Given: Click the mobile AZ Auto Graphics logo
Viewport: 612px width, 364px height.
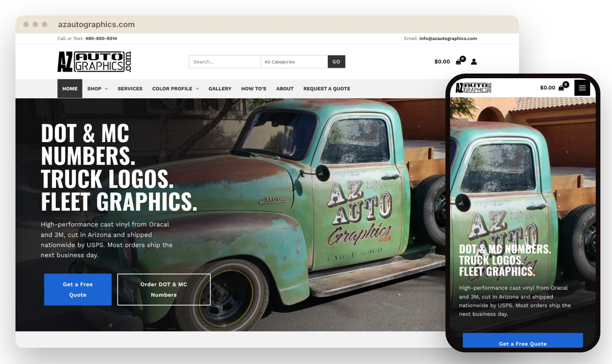Looking at the screenshot, I should 473,88.
